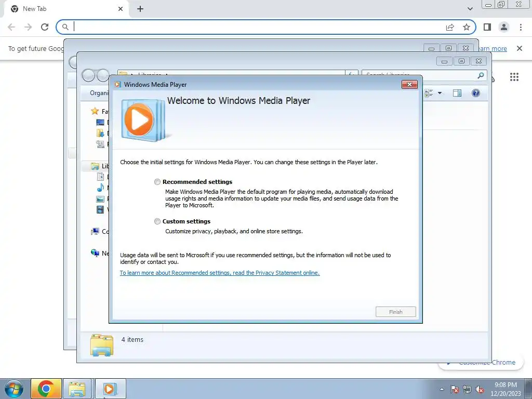Toggle the Explorer preview pane icon
The width and height of the screenshot is (532, 399).
[457, 93]
